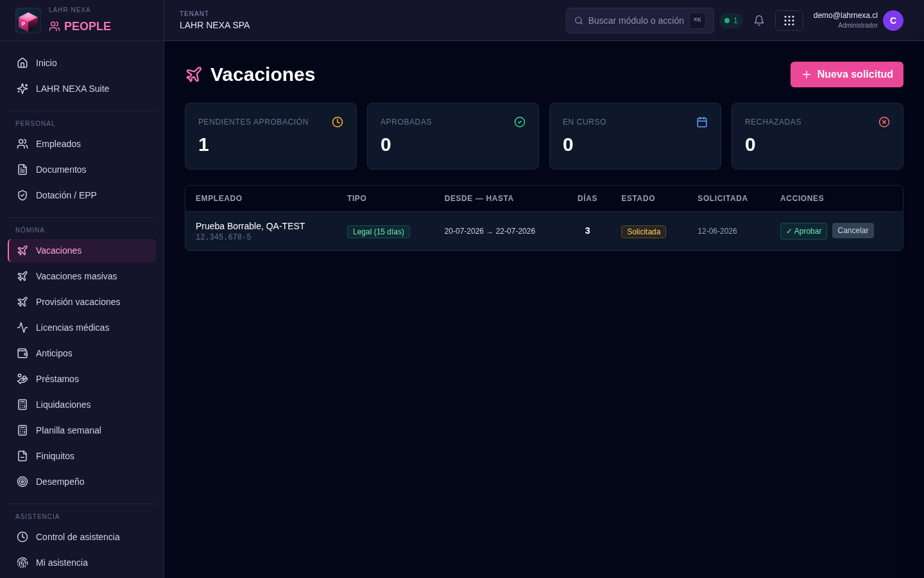Open the apps grid launcher

click(x=789, y=21)
